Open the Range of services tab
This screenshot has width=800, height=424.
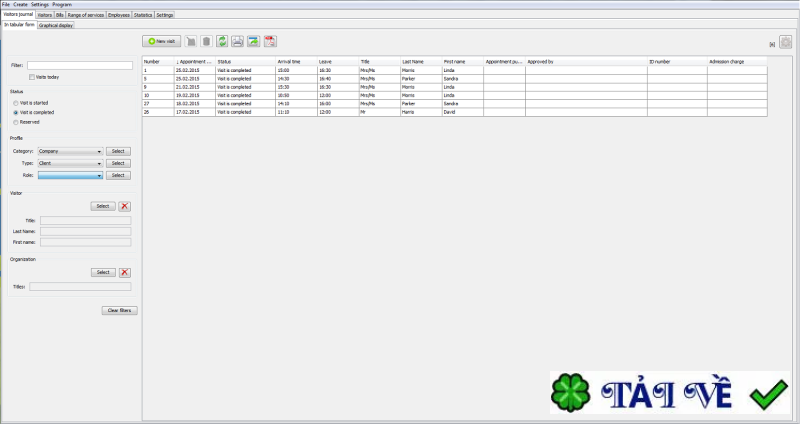point(86,15)
